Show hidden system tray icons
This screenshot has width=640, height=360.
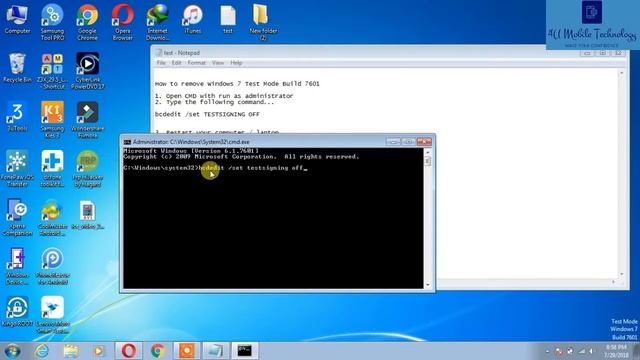coord(548,351)
